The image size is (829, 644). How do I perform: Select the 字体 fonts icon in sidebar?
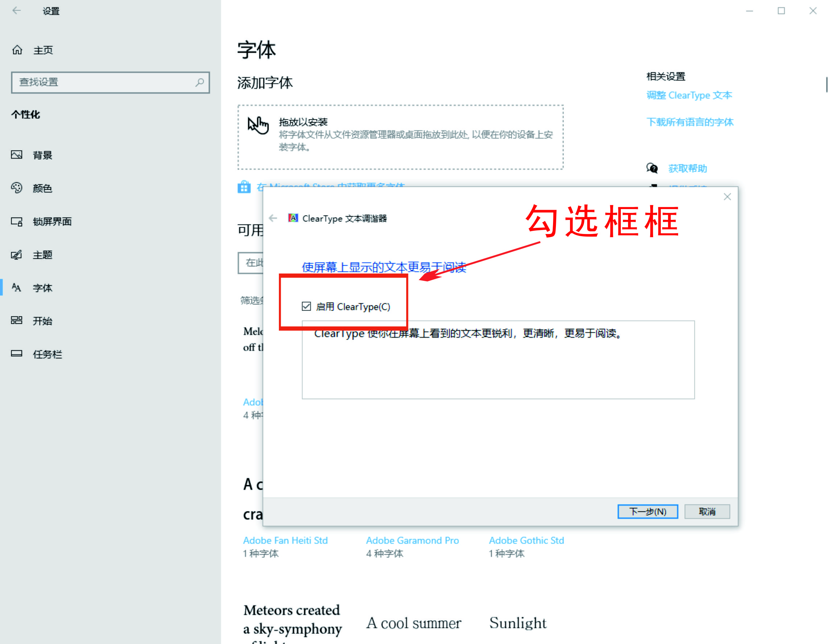[x=17, y=288]
